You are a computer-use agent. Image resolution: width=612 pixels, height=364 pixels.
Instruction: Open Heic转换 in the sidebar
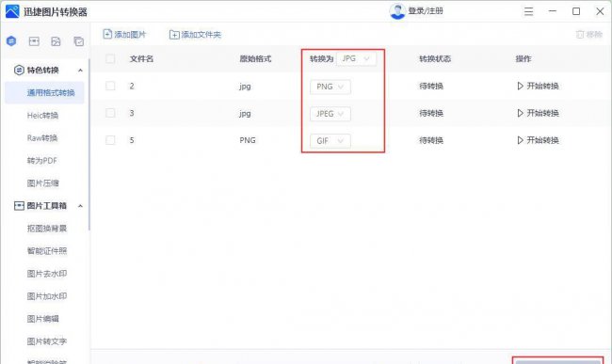pyautogui.click(x=43, y=116)
